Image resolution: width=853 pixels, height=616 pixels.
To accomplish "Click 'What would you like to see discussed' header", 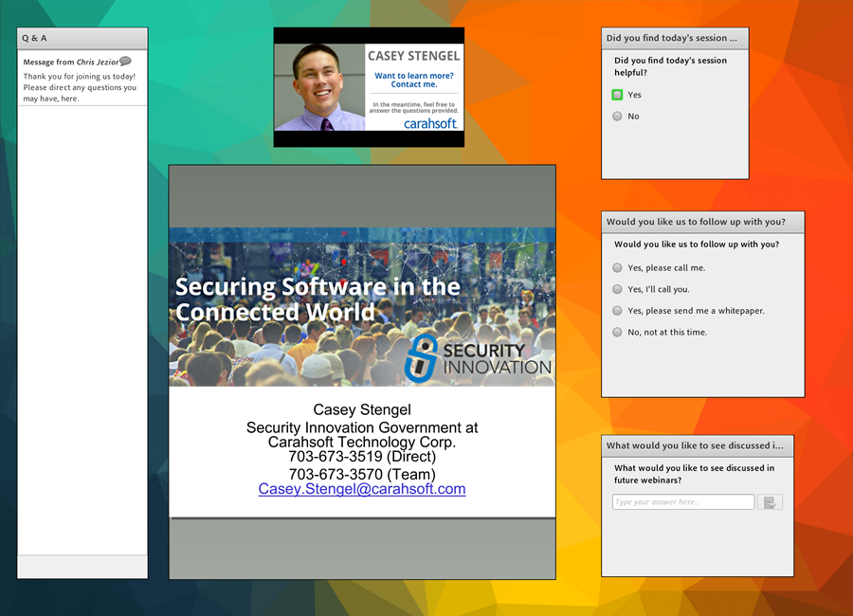I will [x=697, y=445].
